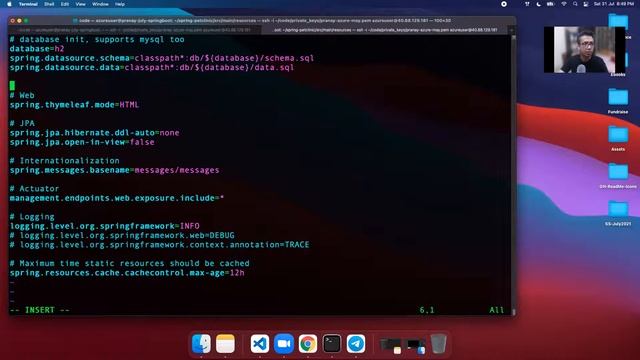The height and width of the screenshot is (360, 640).
Task: Open the Terminal menu
Action: [x=28, y=4]
